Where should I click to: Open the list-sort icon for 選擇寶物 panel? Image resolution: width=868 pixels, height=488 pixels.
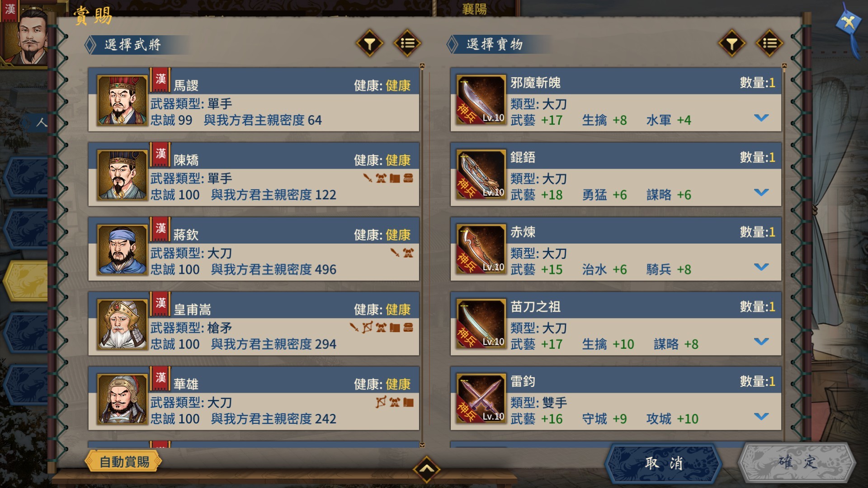(x=769, y=43)
